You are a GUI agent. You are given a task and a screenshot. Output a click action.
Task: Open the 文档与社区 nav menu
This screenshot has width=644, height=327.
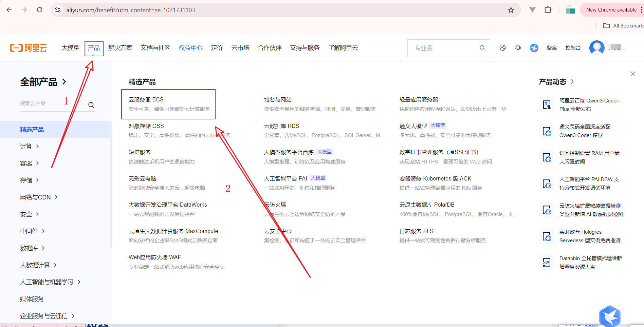tap(155, 48)
